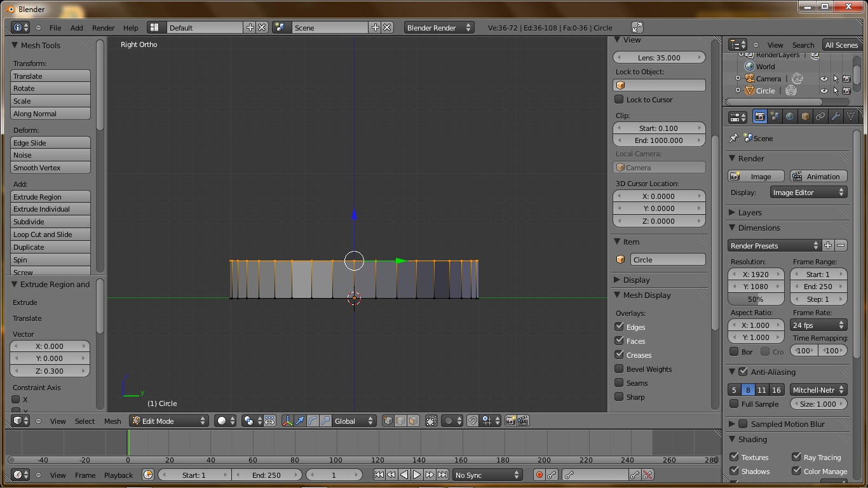Delete keyframes with the crossed key icon

coord(648,475)
